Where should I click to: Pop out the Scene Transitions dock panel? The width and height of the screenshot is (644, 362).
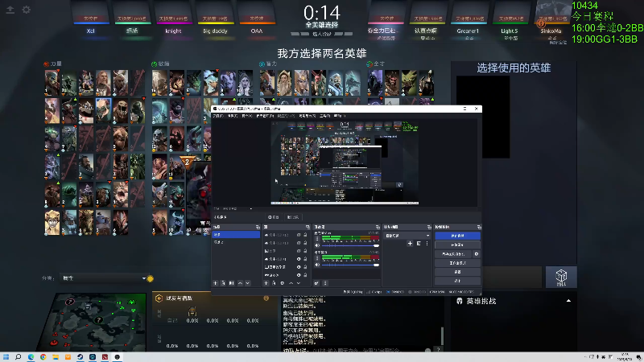click(x=429, y=227)
